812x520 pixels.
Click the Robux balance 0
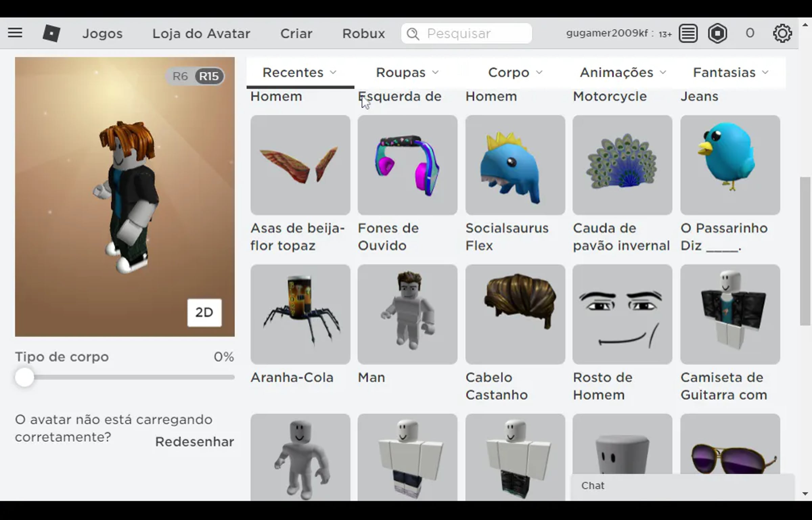click(x=750, y=33)
